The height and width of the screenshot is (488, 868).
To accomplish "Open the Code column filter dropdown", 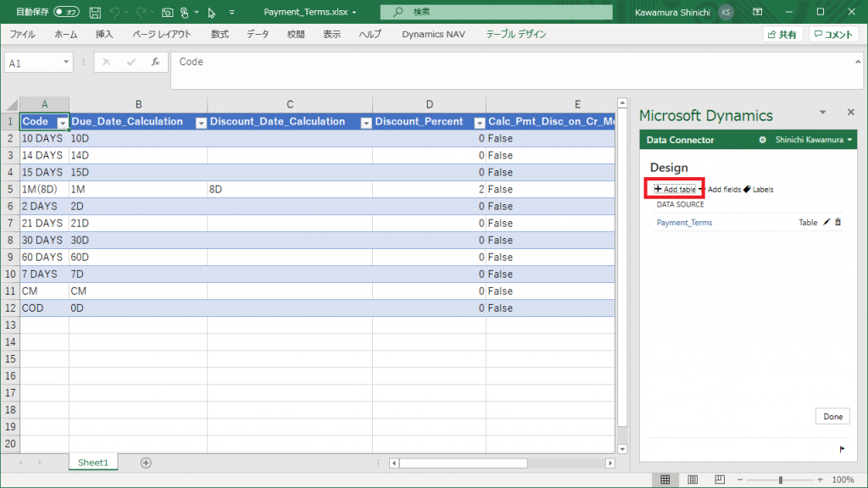I will [x=63, y=123].
